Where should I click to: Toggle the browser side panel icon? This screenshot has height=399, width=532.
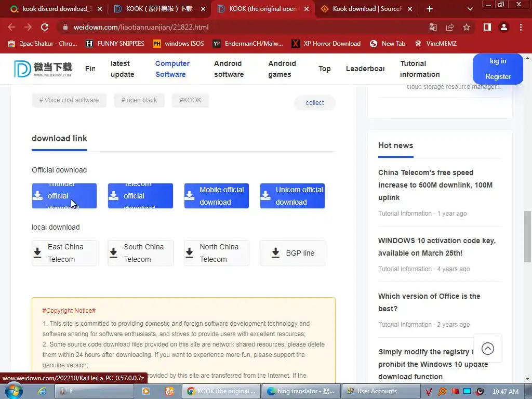click(487, 27)
